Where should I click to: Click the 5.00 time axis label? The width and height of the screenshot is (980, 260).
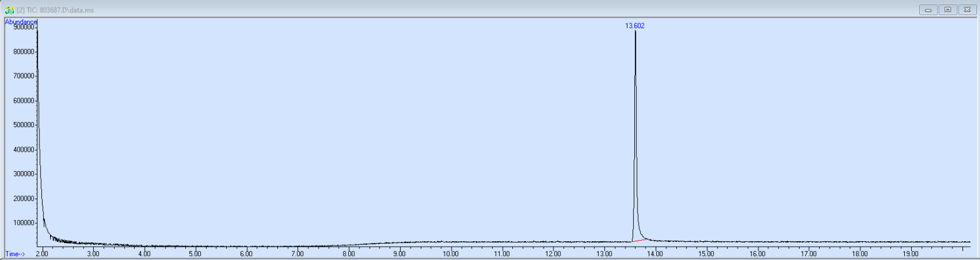click(195, 254)
